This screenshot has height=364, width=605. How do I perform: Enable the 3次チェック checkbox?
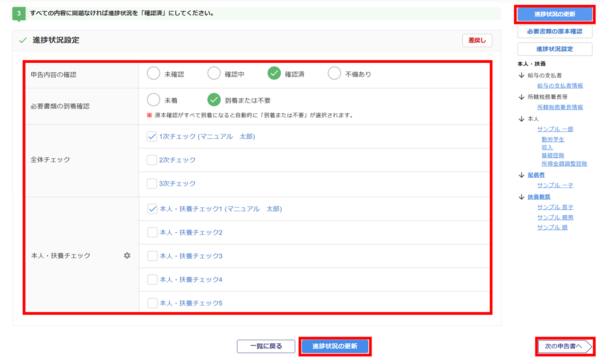[x=152, y=184]
